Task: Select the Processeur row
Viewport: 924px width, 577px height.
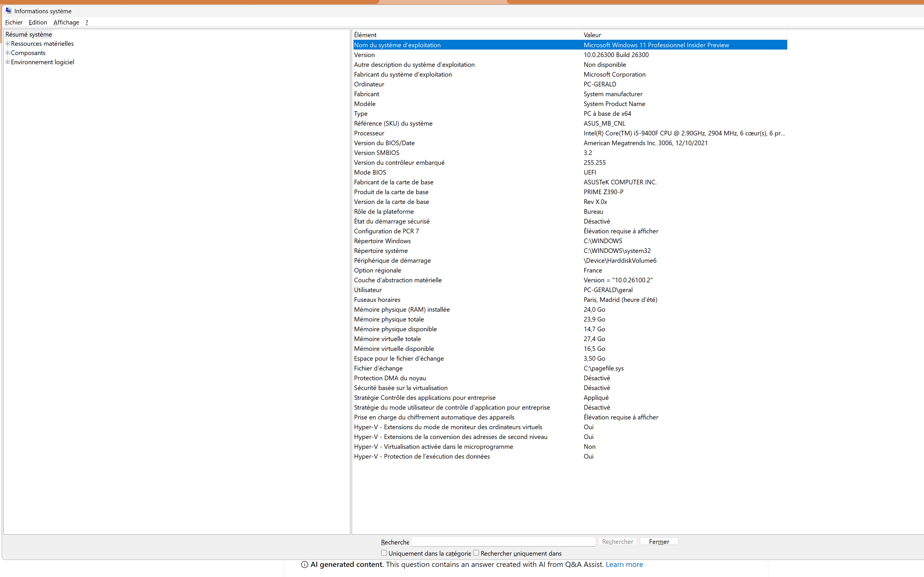Action: tap(369, 133)
